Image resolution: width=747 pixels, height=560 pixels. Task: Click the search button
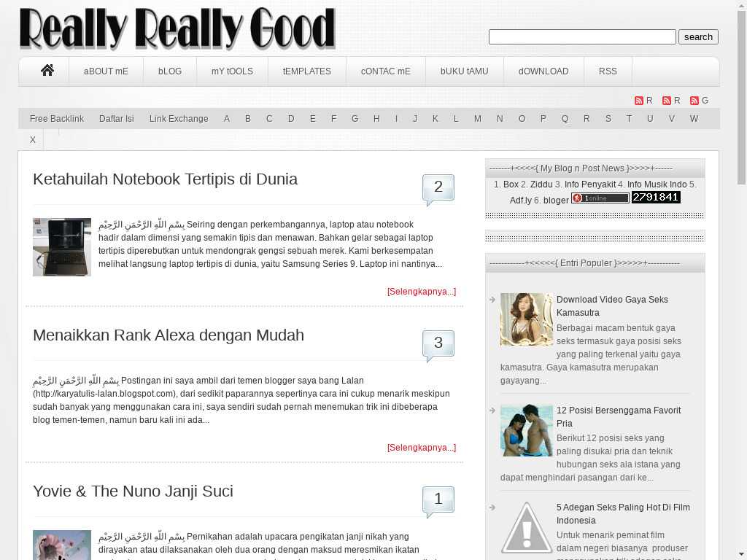pos(698,37)
